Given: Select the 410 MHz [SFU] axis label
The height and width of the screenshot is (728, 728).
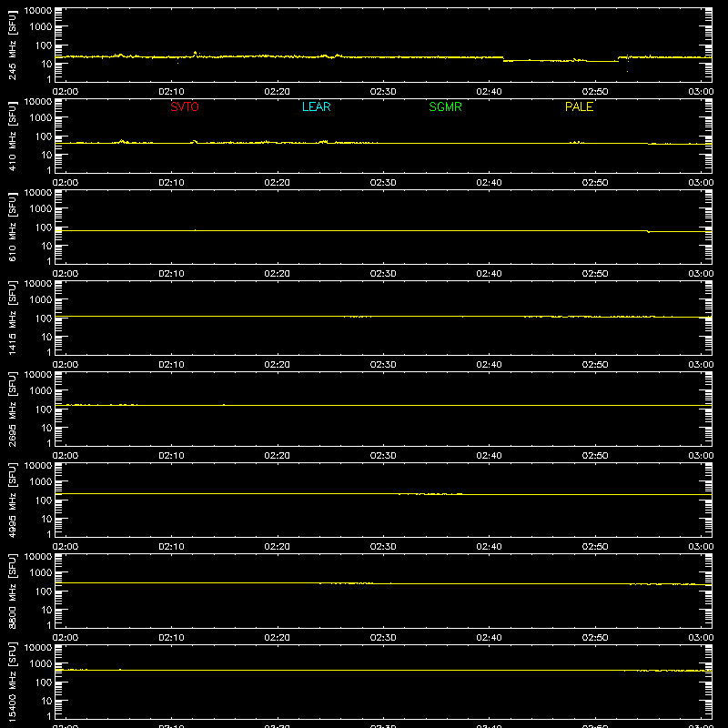Looking at the screenshot, I should point(12,136).
